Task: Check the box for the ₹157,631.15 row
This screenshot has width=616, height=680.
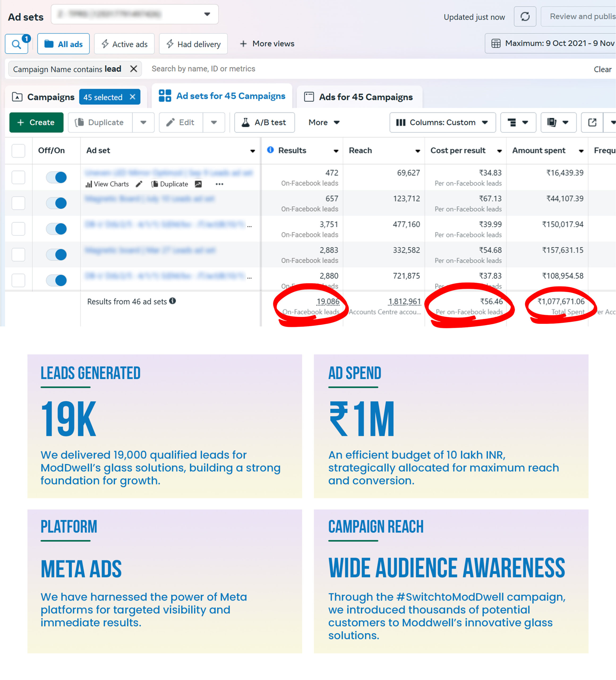Action: tap(18, 255)
